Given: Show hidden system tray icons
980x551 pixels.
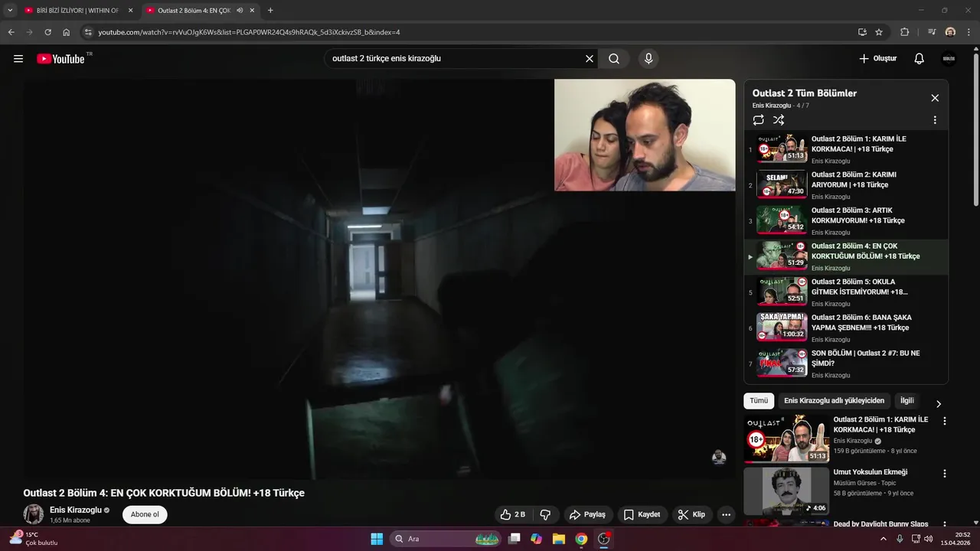Looking at the screenshot, I should tap(885, 539).
